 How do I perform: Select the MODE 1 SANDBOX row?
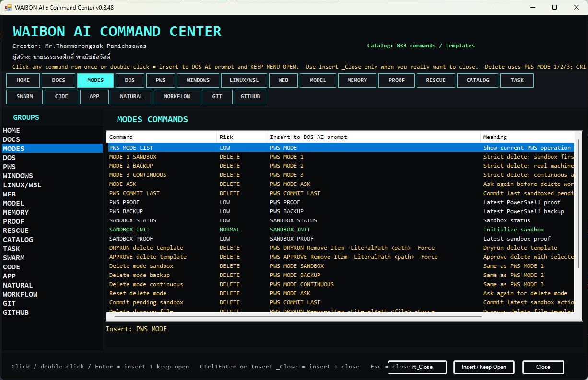pos(340,157)
